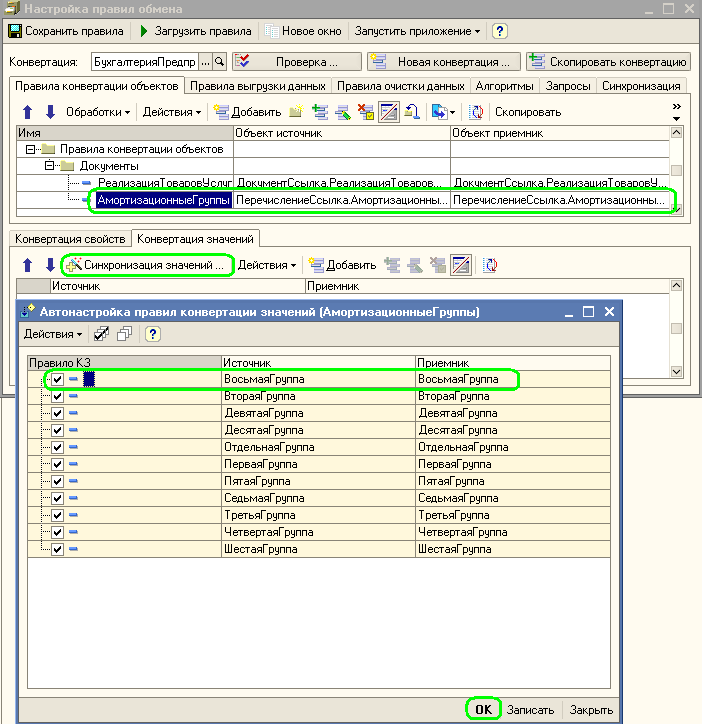Open Действия menu in Автонастройка dialog
Screen dimensions: 702x724
click(x=53, y=334)
